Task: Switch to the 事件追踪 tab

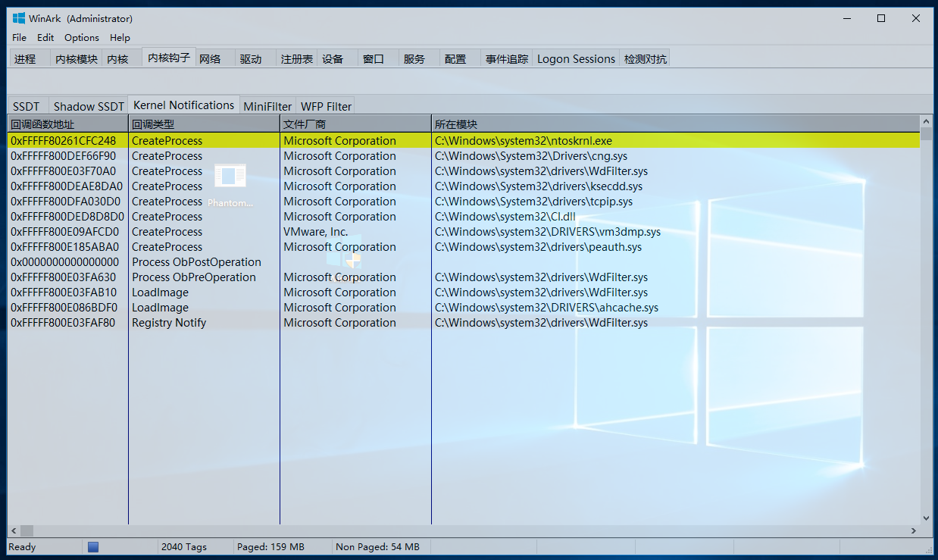Action: pos(507,58)
